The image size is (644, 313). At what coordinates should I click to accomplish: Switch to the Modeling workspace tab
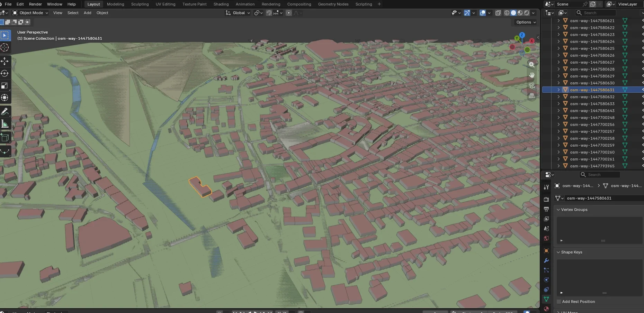[x=115, y=4]
